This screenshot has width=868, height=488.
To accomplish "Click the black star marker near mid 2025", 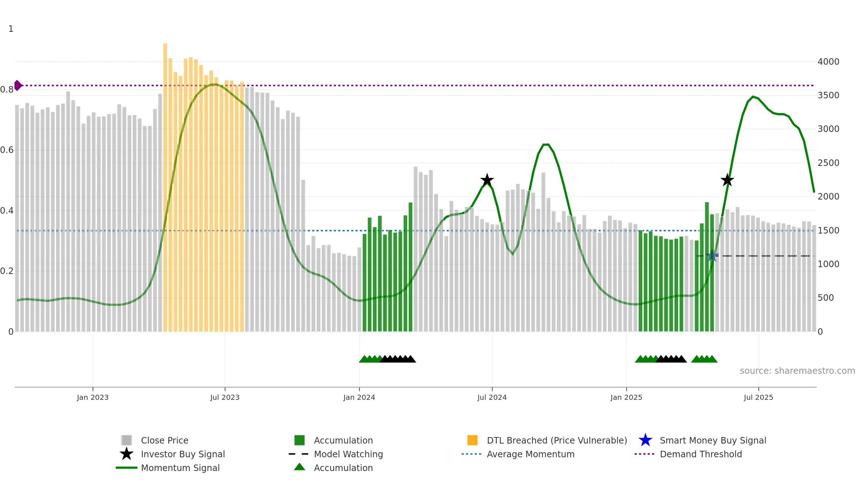I will pos(727,180).
